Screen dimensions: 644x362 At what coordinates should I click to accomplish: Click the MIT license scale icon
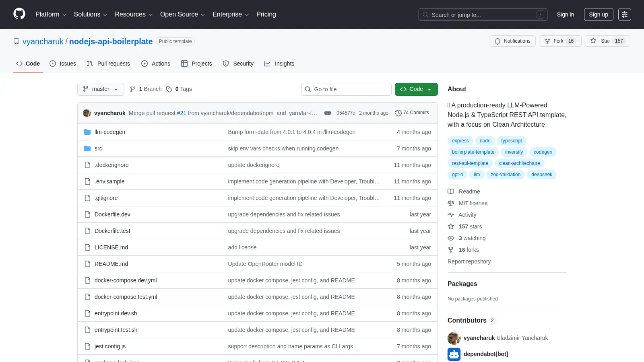pyautogui.click(x=451, y=203)
